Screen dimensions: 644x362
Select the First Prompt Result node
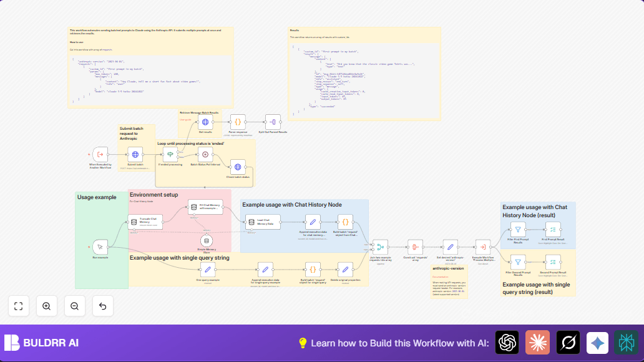553,230
